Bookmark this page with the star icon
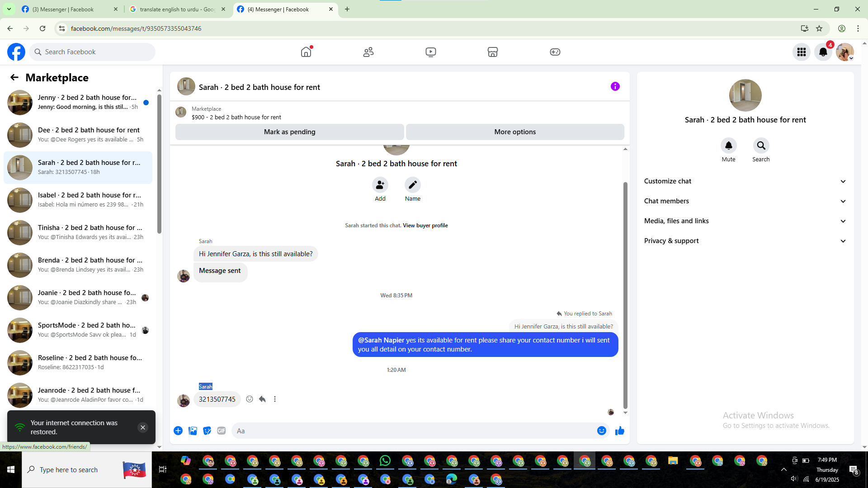The image size is (868, 488). point(819,28)
